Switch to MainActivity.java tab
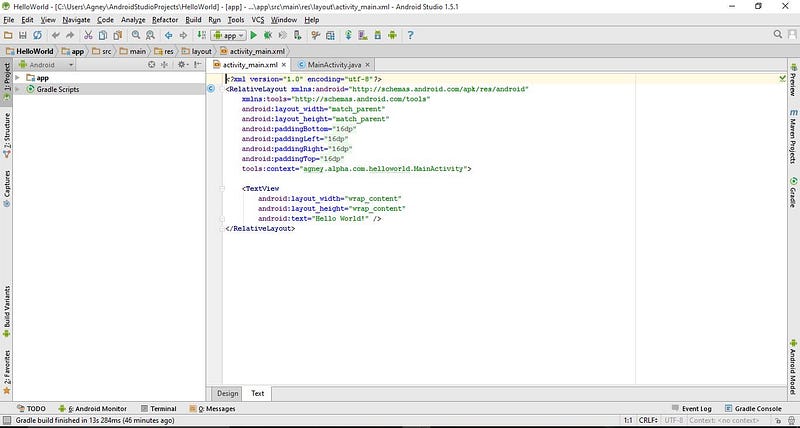Image resolution: width=800 pixels, height=428 pixels. pos(334,65)
